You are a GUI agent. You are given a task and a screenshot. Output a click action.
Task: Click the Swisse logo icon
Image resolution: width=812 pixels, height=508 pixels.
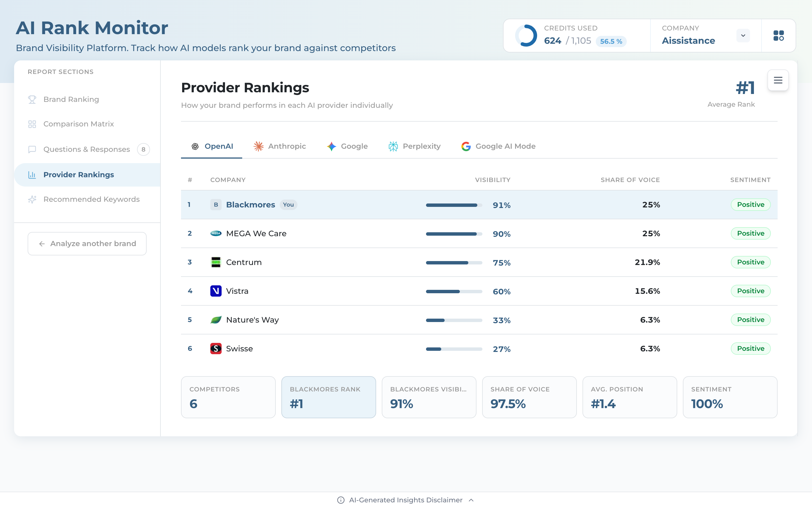[216, 349]
